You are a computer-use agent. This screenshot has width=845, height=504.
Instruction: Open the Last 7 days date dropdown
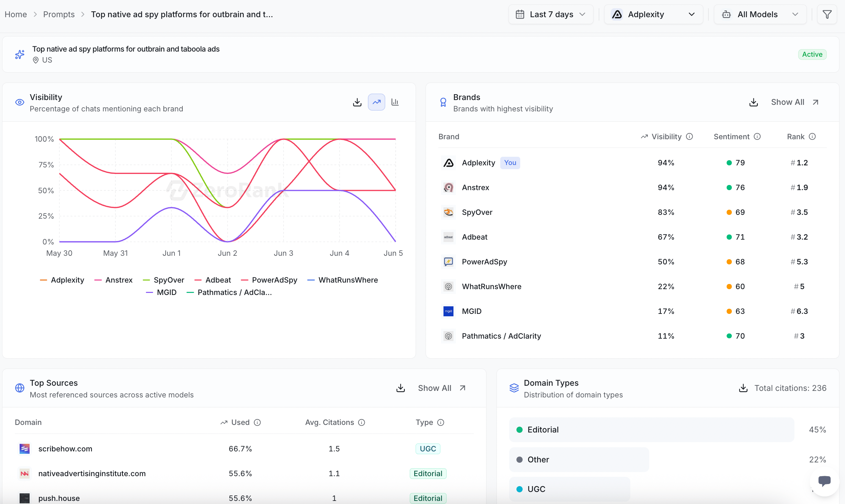(551, 14)
